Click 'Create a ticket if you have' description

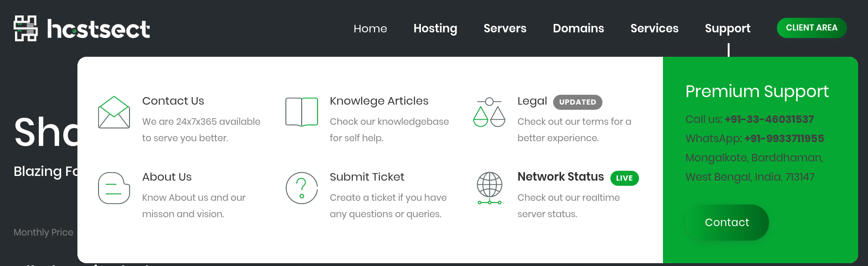[388, 198]
